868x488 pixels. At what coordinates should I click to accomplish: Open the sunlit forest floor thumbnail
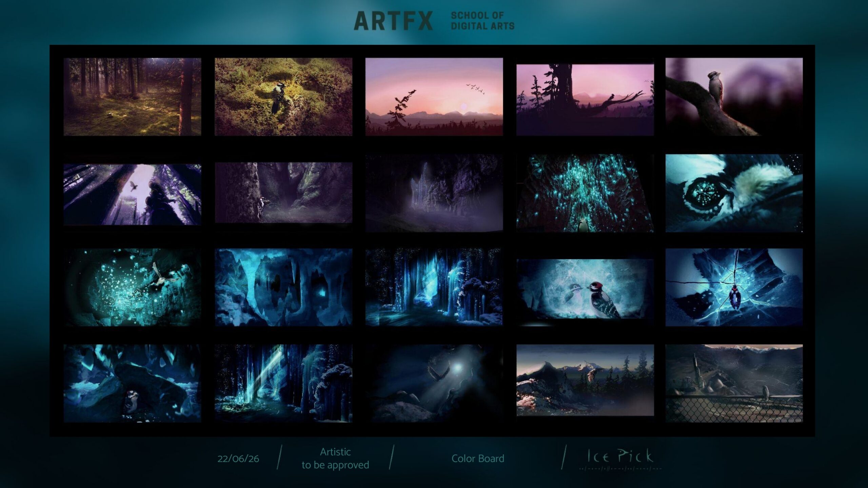pos(132,97)
